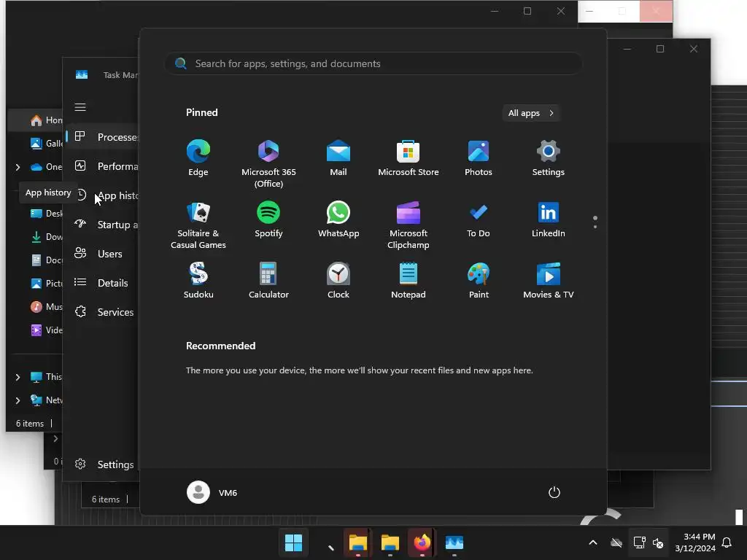Launch Sudoku game
Screen dimensions: 747x560
(x=198, y=281)
